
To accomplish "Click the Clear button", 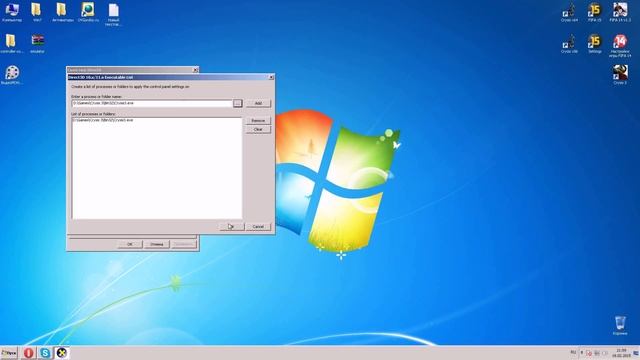I will tap(258, 129).
